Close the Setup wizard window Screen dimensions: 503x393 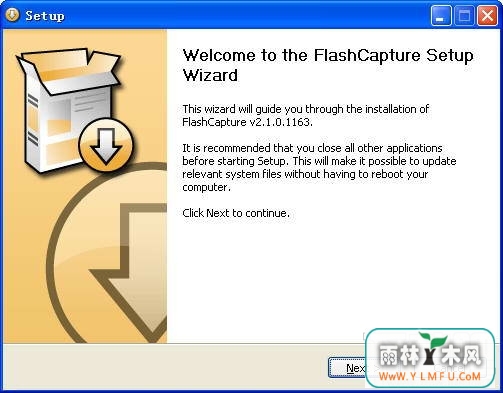pos(487,15)
